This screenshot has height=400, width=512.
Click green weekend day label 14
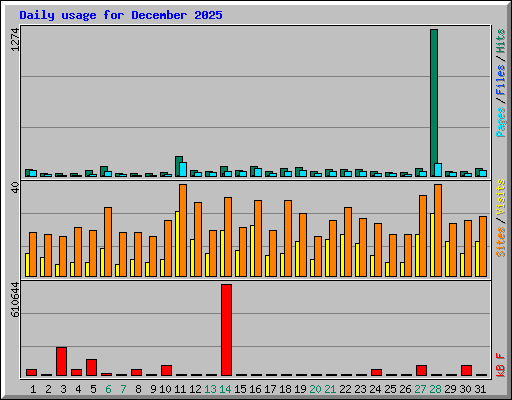click(225, 389)
